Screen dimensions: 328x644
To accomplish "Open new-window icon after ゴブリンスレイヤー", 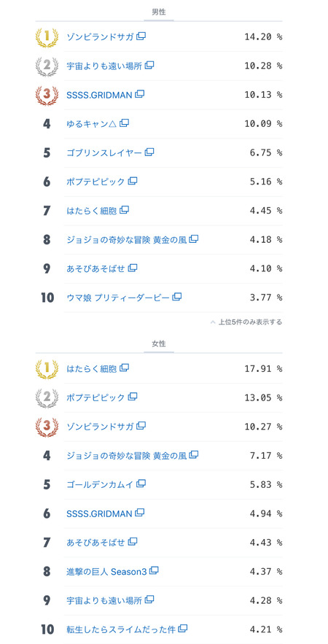I will pyautogui.click(x=149, y=152).
